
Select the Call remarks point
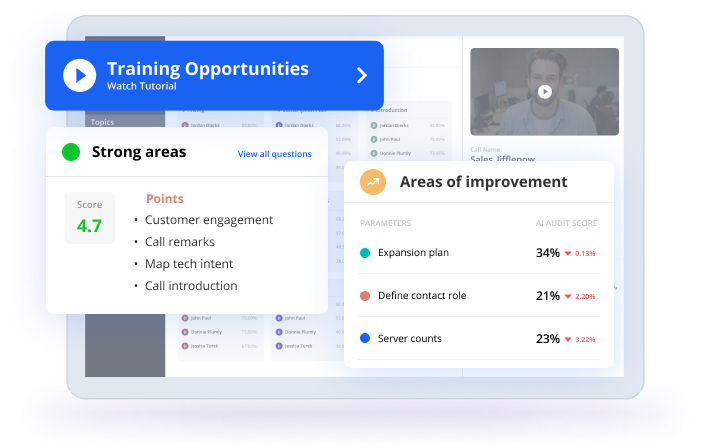click(180, 242)
